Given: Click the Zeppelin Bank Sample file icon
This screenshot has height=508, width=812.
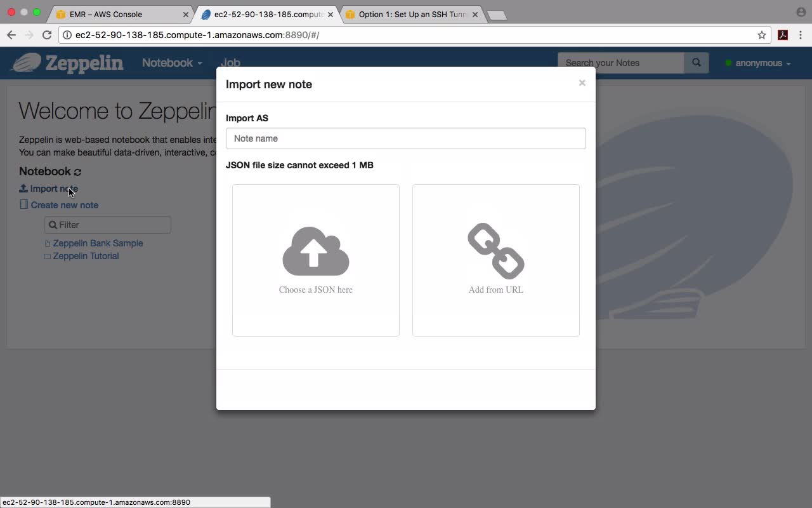Looking at the screenshot, I should (48, 244).
